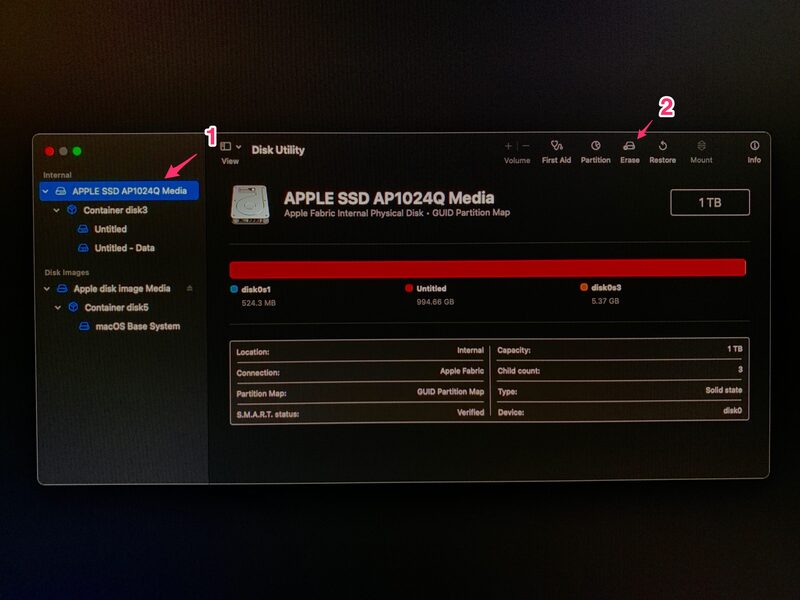The width and height of the screenshot is (800, 600).
Task: Click the red disk usage bar
Action: [488, 268]
